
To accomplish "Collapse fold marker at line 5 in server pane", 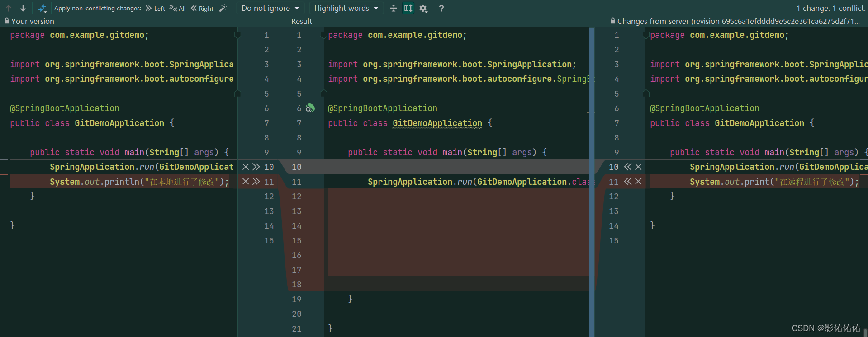I will [646, 94].
